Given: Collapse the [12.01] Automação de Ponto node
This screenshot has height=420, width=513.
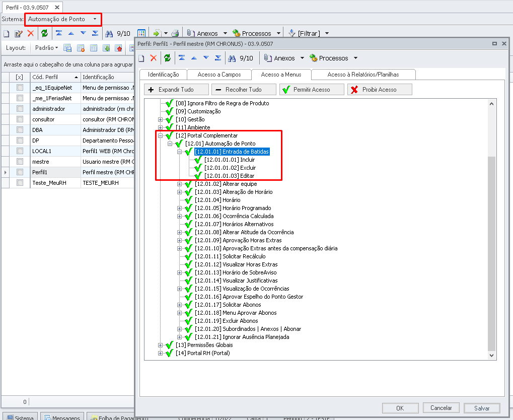Looking at the screenshot, I should click(x=170, y=144).
